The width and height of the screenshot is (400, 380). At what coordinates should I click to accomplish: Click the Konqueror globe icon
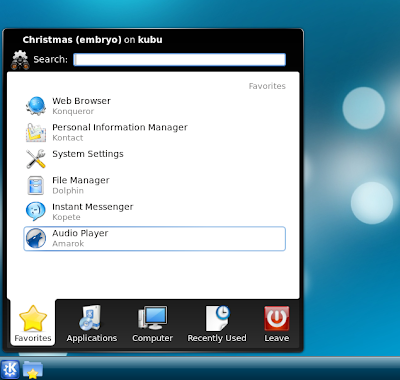coord(36,106)
